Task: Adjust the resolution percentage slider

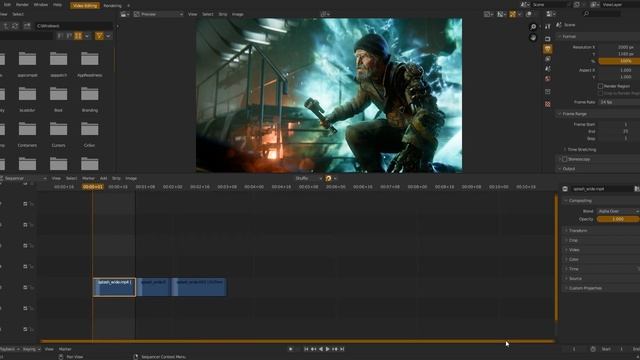Action: [x=619, y=61]
